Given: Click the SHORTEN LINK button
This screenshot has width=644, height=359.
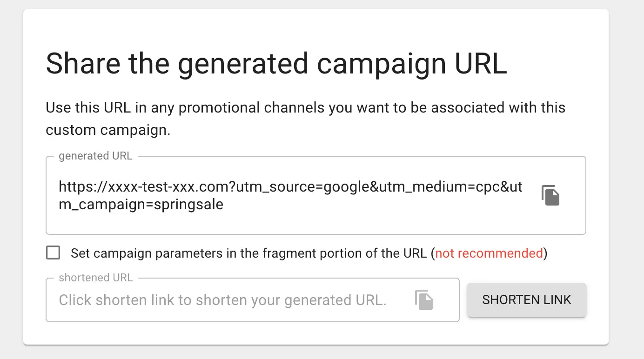Looking at the screenshot, I should tap(526, 300).
